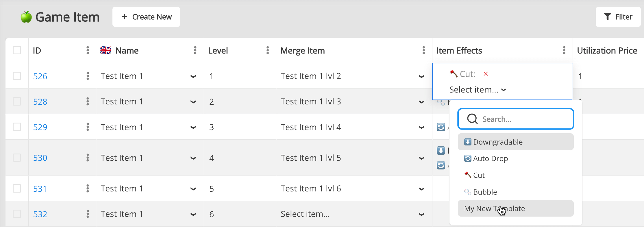Select the Cut axe icon in the dropdown list
Screen dimensions: 644x227
tap(467, 175)
